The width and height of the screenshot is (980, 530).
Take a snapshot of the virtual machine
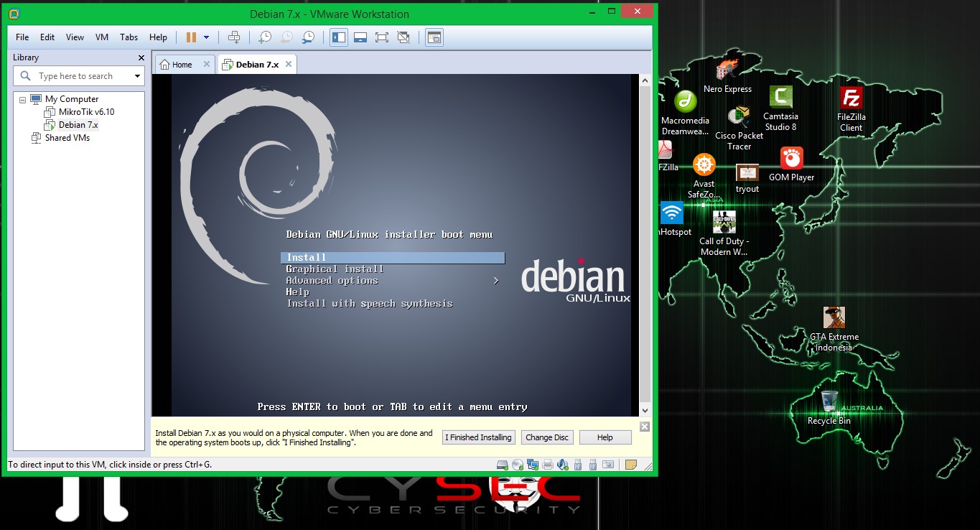[265, 37]
